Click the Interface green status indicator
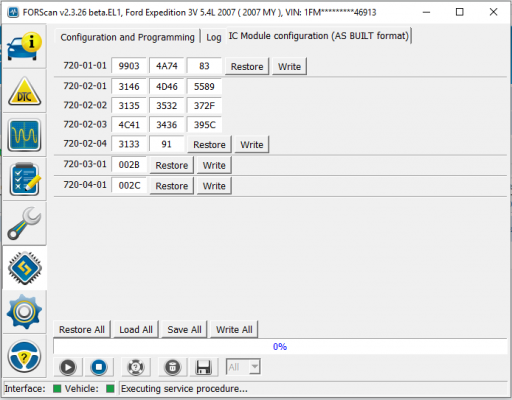512x400 pixels. click(x=57, y=389)
